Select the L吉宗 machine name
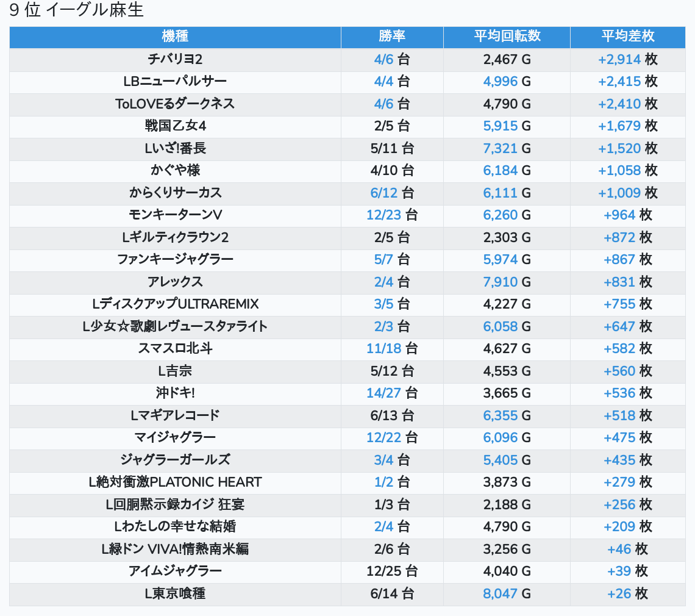695x616 pixels. 175,371
